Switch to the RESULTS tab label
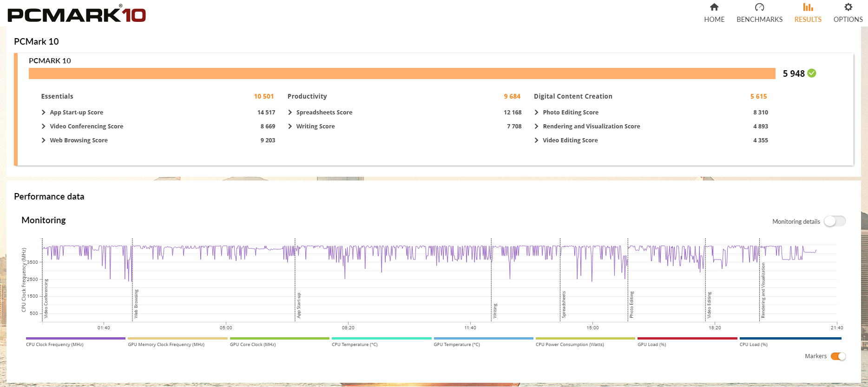Viewport: 868px width, 387px height. coord(808,20)
